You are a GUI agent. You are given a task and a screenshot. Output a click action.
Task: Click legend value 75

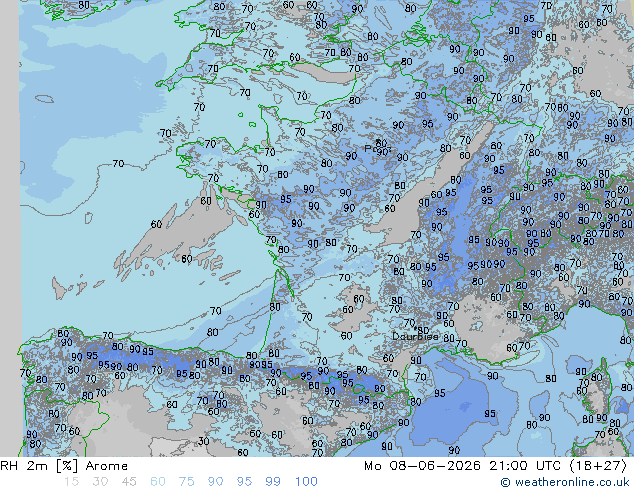coord(186,482)
